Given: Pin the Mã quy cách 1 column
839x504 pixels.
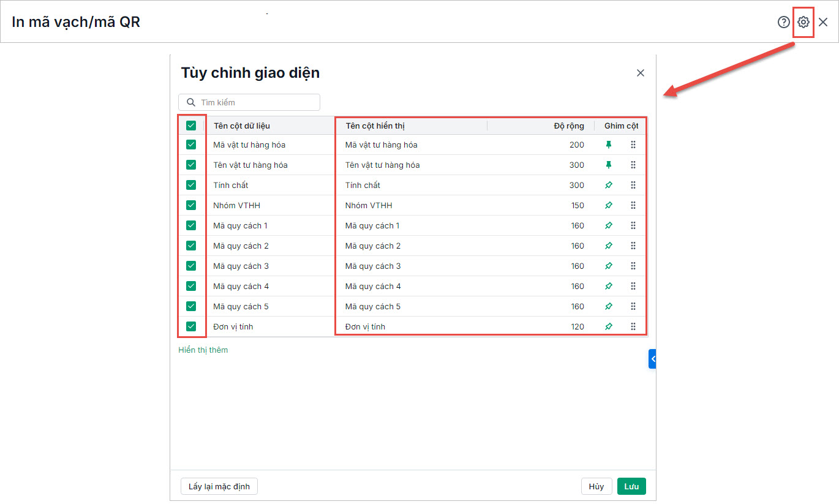Looking at the screenshot, I should 609,226.
